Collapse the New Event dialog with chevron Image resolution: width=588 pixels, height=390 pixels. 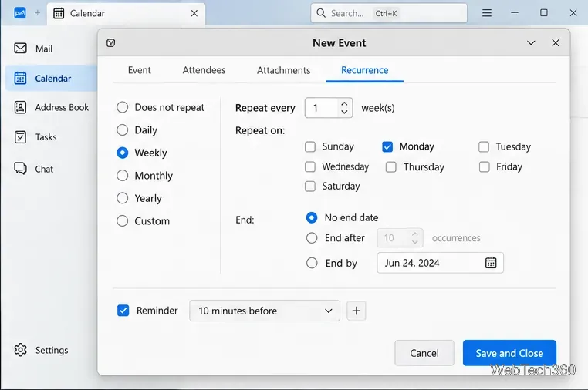pyautogui.click(x=531, y=43)
